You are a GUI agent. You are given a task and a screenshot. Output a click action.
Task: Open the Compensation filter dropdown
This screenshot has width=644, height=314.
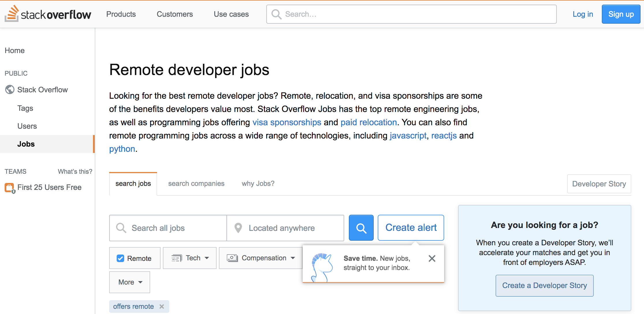click(x=261, y=258)
